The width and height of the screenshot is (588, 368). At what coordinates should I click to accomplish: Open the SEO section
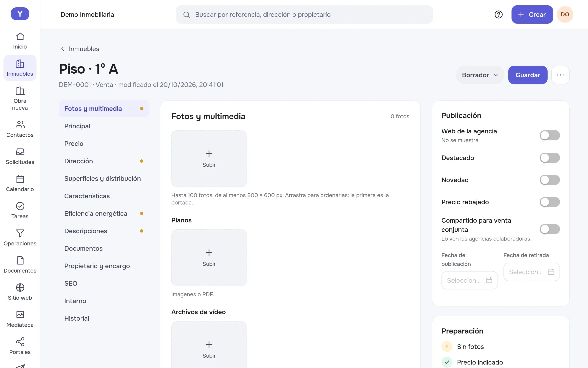(104, 284)
